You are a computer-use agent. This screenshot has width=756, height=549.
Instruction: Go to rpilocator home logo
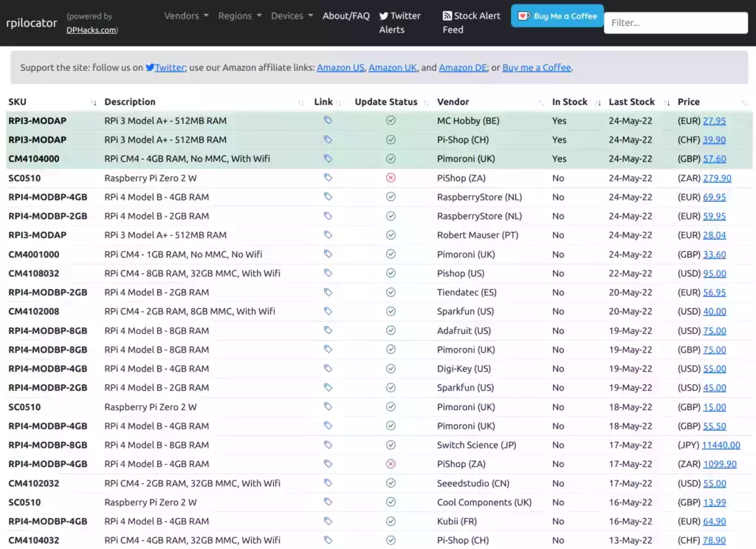tap(32, 23)
